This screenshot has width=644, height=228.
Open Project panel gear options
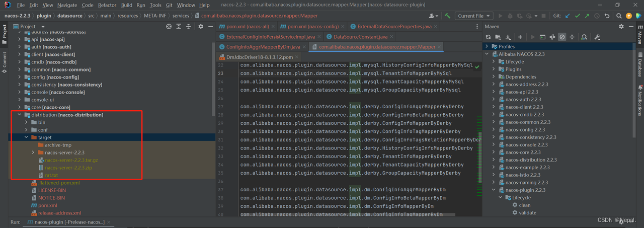click(201, 26)
